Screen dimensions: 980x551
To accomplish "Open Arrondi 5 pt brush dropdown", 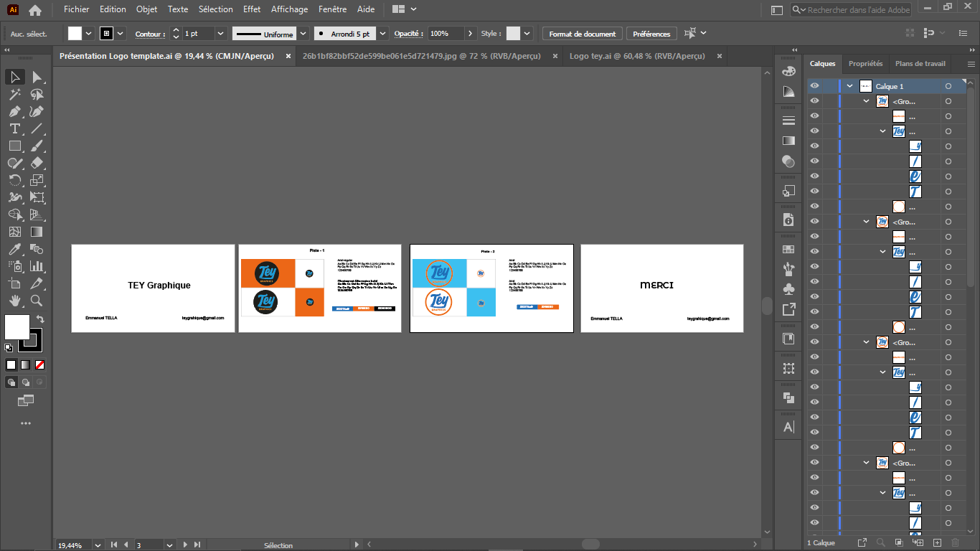I will point(382,34).
